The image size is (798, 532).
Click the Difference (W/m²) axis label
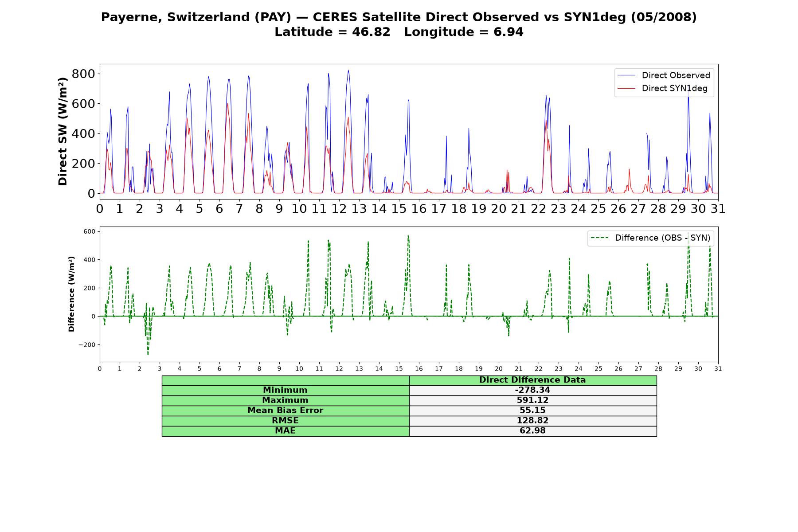click(x=71, y=294)
